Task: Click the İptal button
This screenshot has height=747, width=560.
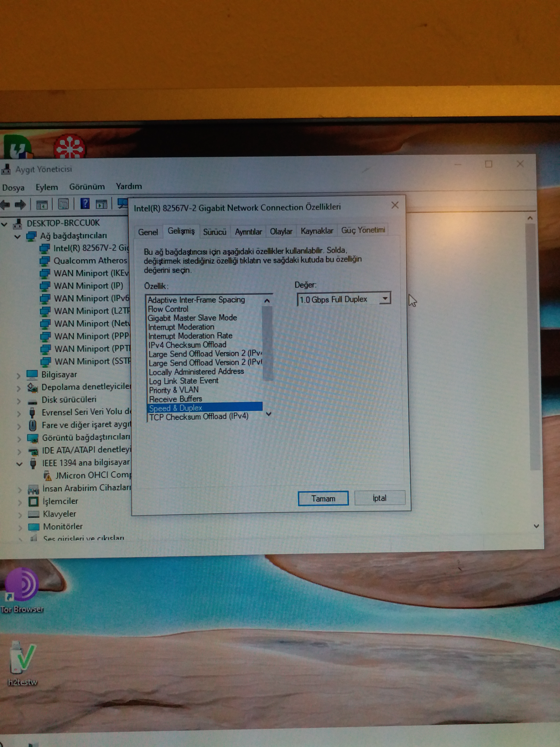Action: tap(380, 498)
